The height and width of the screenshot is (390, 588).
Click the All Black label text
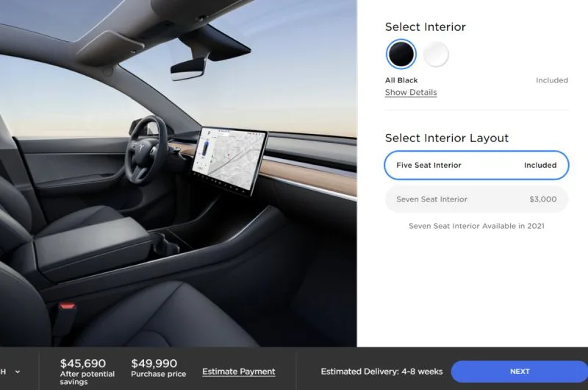401,80
